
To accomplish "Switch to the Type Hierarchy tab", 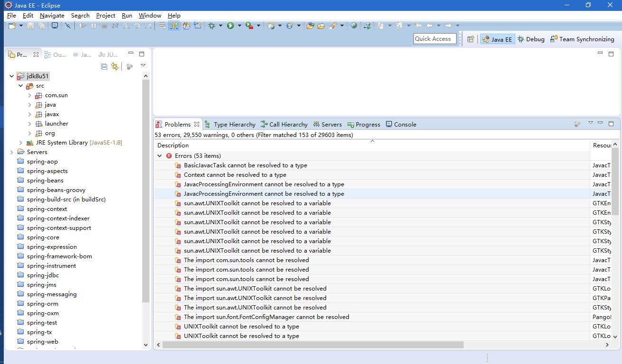I will pyautogui.click(x=229, y=125).
